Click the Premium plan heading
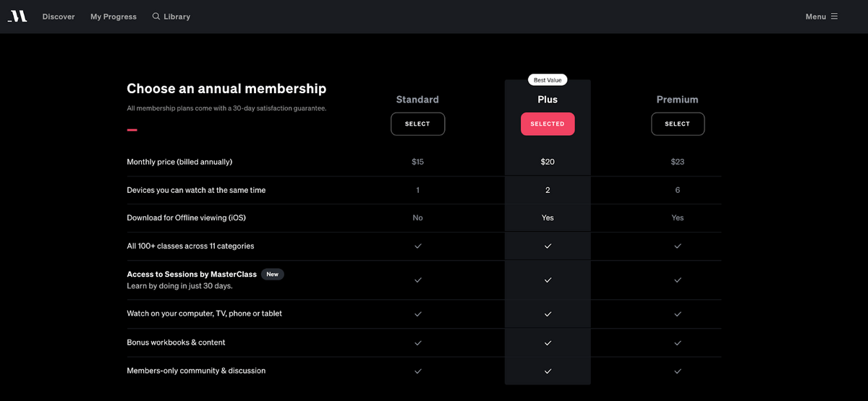Image resolution: width=868 pixels, height=401 pixels. [678, 100]
